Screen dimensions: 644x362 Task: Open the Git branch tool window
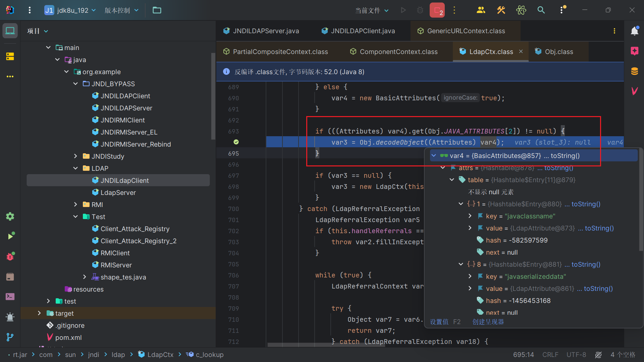point(10,337)
